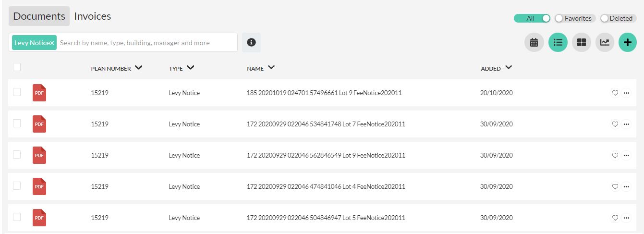644x234 pixels.
Task: Open the Added column sort dropdown
Action: tap(509, 68)
